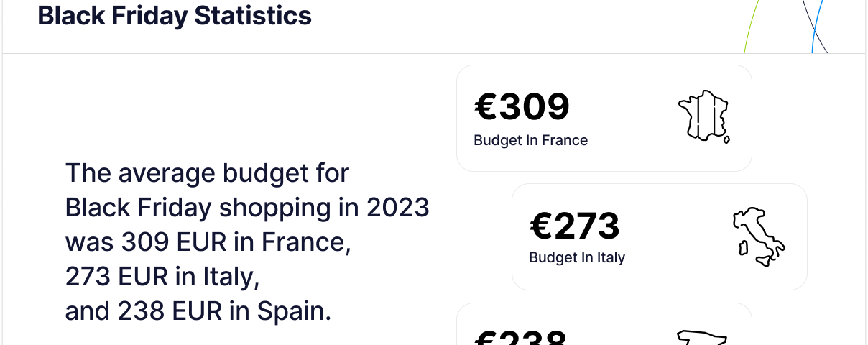Select the "273 EUR in Italy" line
This screenshot has height=345, width=868.
click(162, 277)
